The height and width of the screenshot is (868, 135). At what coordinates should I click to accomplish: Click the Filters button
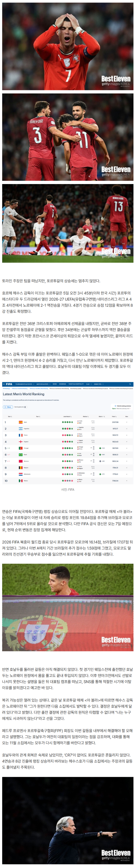8,407
